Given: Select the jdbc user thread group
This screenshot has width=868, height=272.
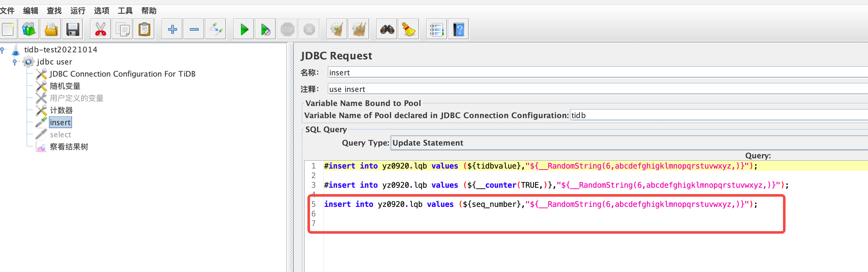Looking at the screenshot, I should click(54, 62).
